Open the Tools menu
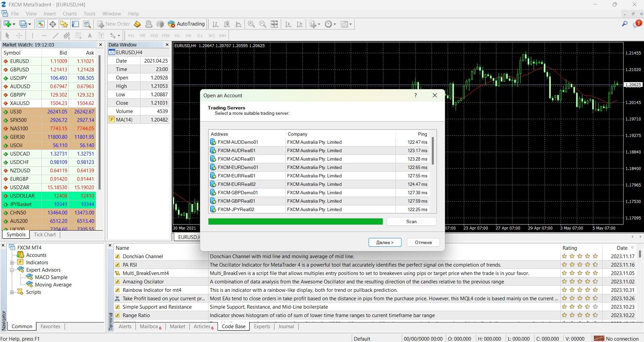This screenshot has width=644, height=342. (x=89, y=14)
